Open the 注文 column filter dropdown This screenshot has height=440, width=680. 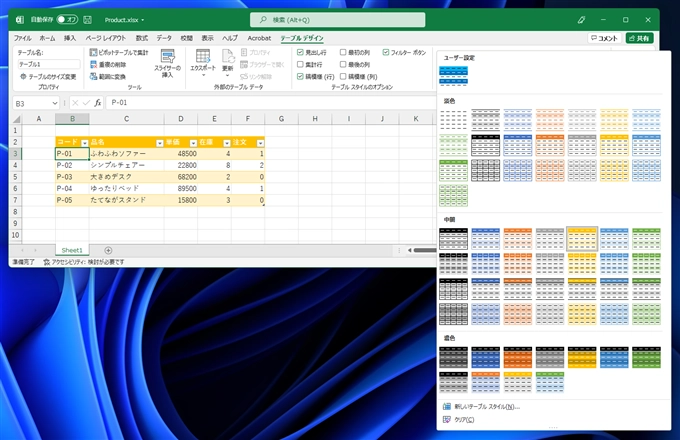260,143
